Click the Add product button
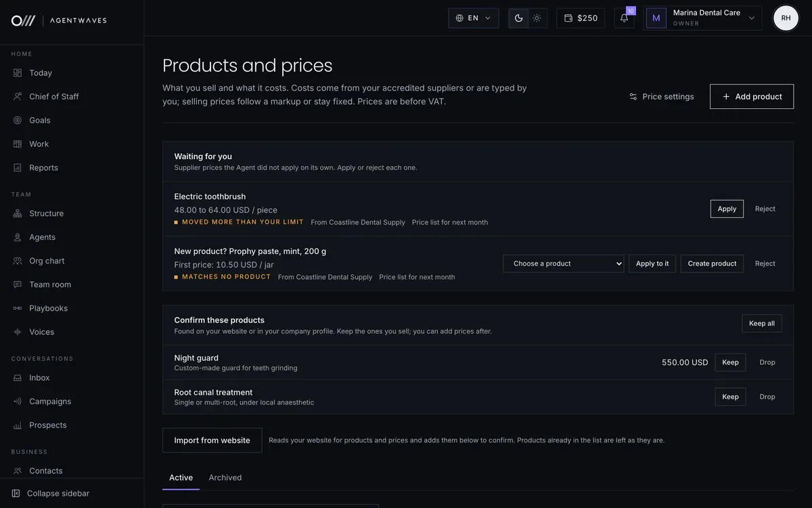This screenshot has height=508, width=812. pos(752,97)
